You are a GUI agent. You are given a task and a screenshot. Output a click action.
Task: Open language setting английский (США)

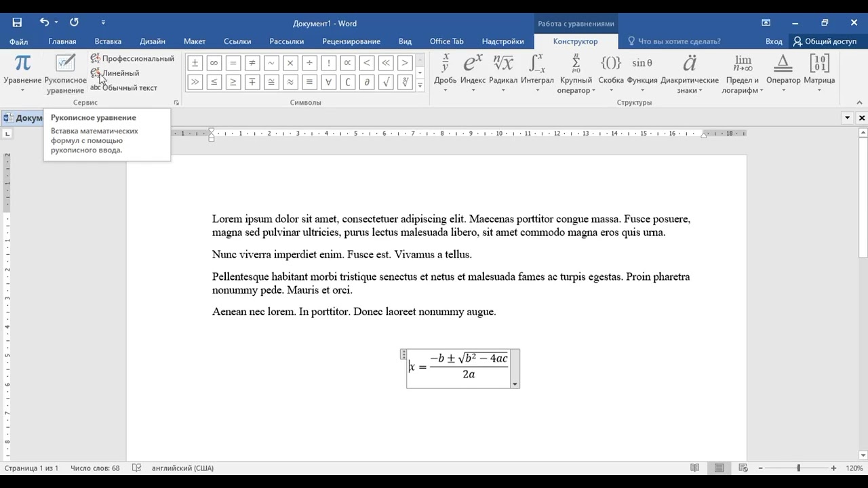pyautogui.click(x=182, y=468)
